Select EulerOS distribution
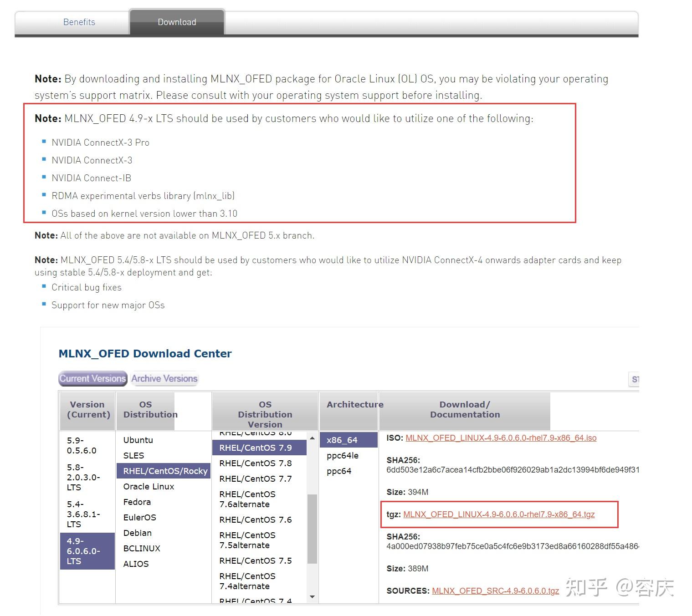The width and height of the screenshot is (692, 616). (x=139, y=517)
